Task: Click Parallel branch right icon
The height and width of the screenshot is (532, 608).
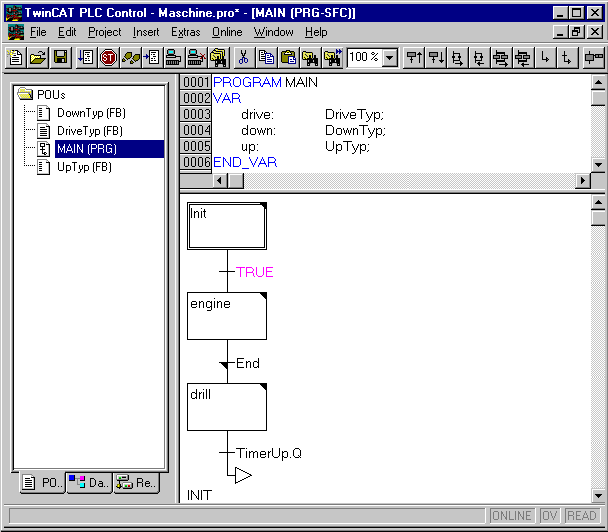Action: [x=501, y=58]
